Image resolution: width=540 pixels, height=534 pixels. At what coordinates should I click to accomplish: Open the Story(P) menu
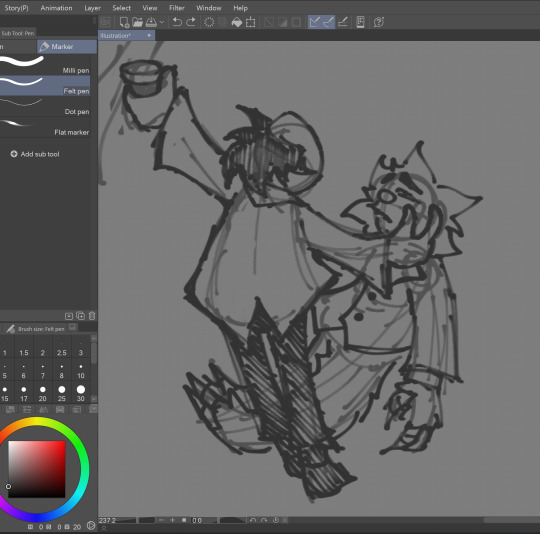[17, 8]
